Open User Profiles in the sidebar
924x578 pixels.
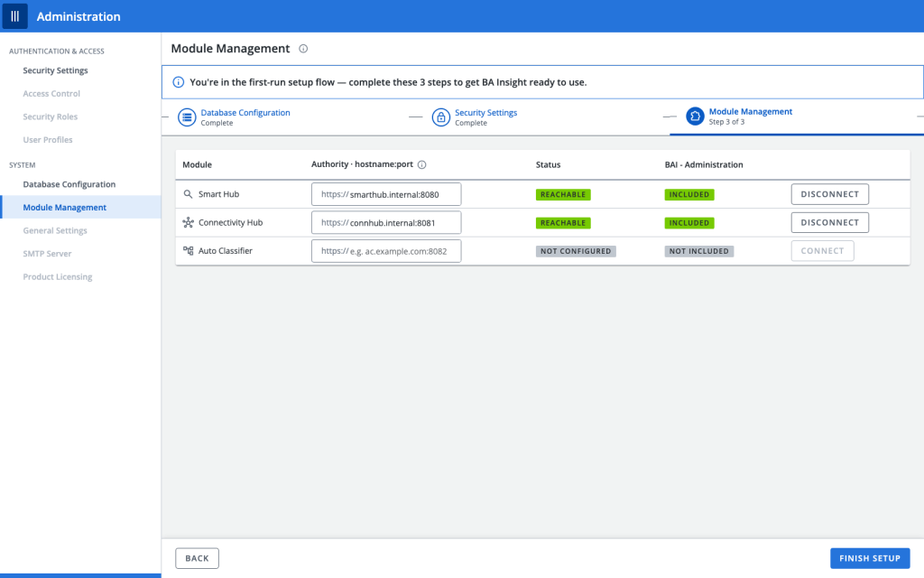48,140
